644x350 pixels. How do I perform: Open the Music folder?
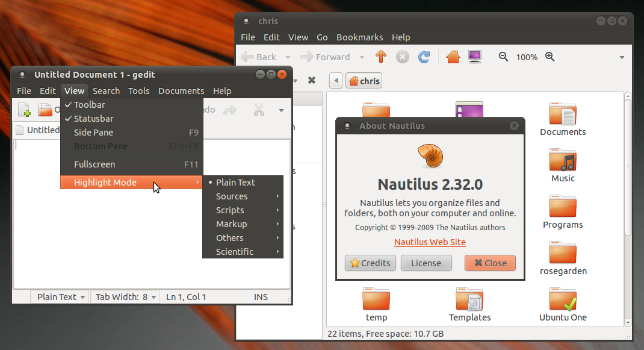[563, 166]
